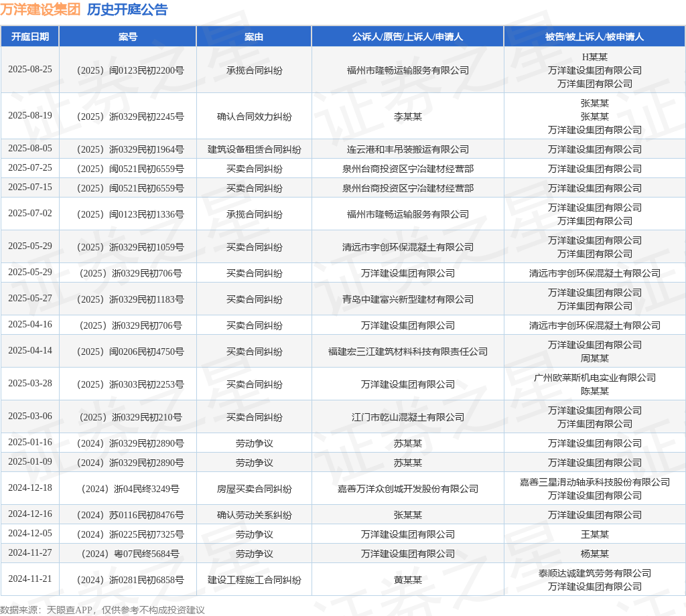Click case number (2025)浙0303民初2253号
Image resolution: width=686 pixels, height=616 pixels.
click(x=131, y=384)
